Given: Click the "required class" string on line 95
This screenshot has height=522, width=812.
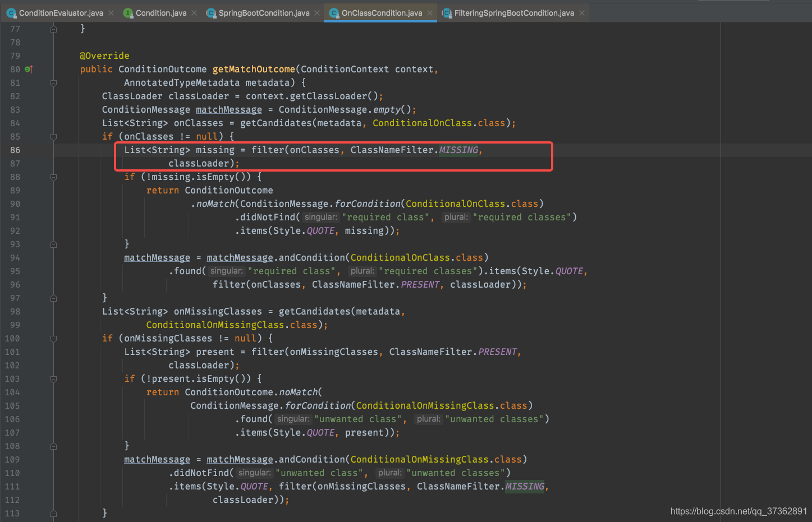Looking at the screenshot, I should tap(292, 271).
